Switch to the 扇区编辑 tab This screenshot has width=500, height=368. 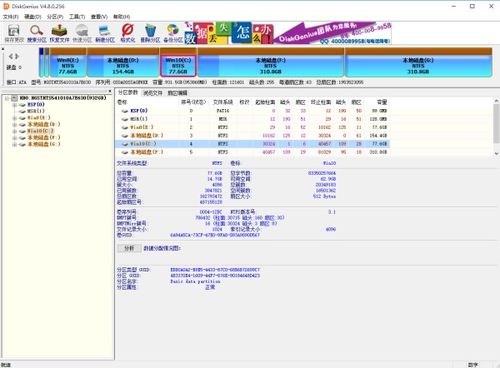(x=177, y=93)
